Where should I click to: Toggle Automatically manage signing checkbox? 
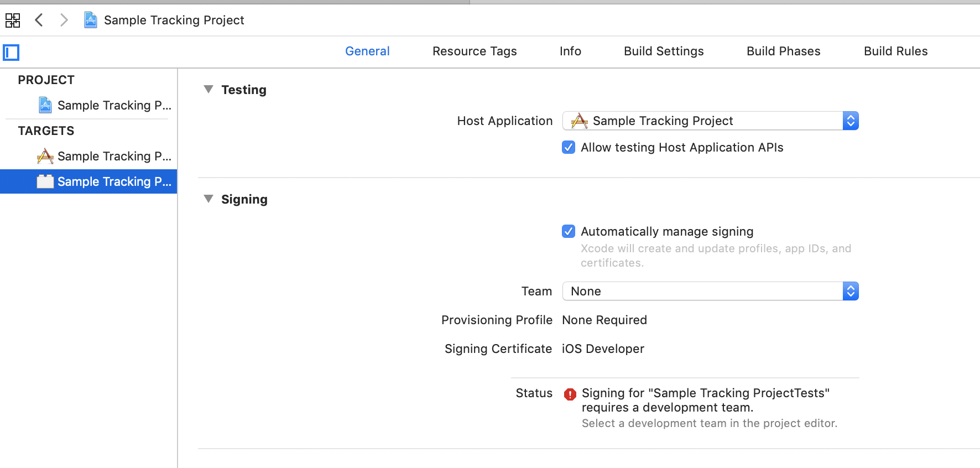coord(569,231)
